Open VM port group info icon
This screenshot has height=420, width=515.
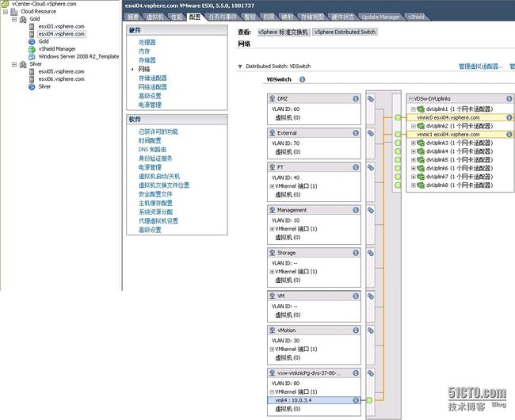coord(356,296)
